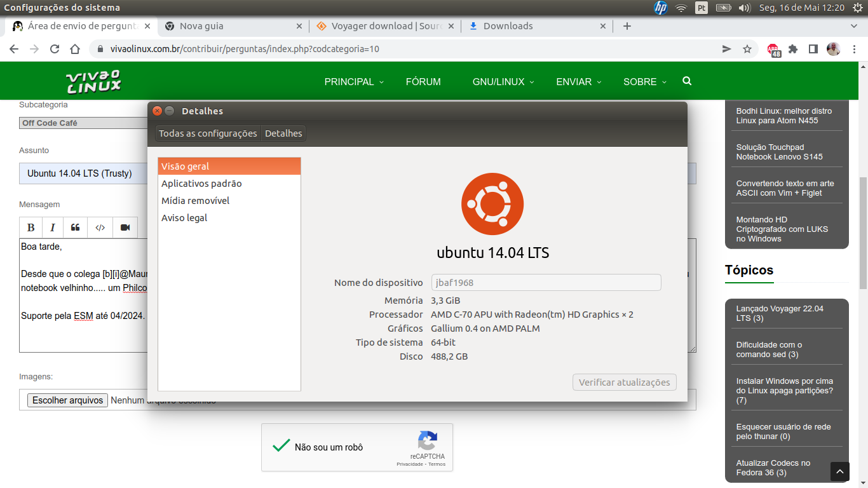Toggle the reCAPTCHA 'Não sou um robô' checkbox

281,447
